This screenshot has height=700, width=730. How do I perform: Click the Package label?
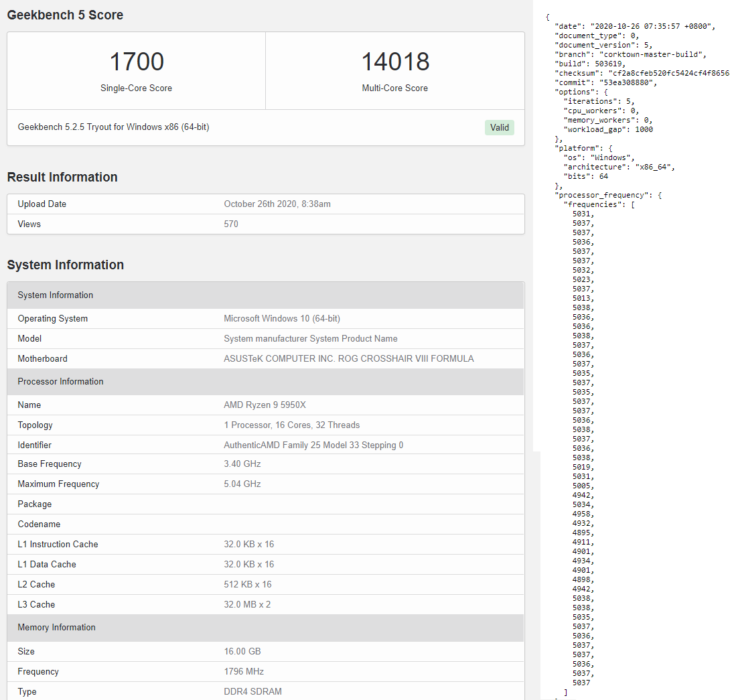coord(34,504)
